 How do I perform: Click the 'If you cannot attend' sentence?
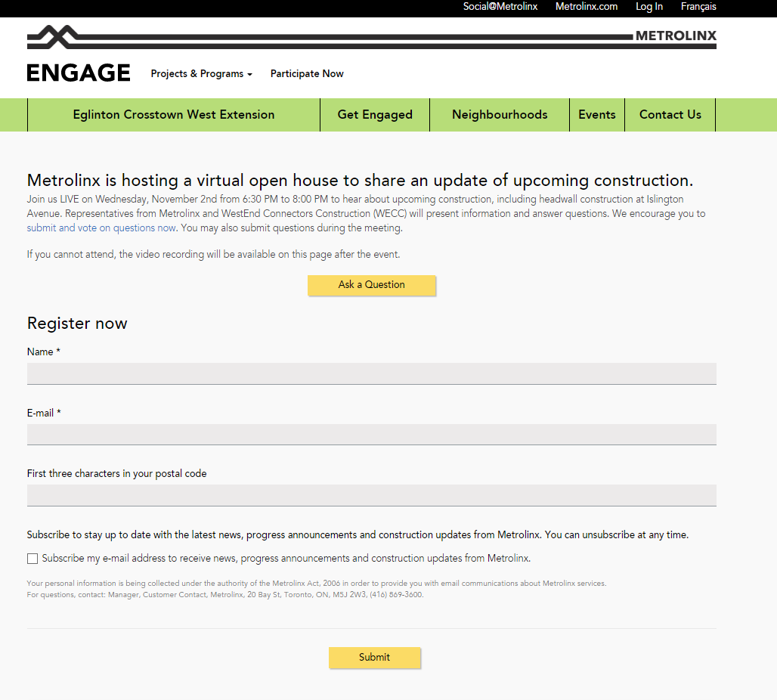pos(213,254)
